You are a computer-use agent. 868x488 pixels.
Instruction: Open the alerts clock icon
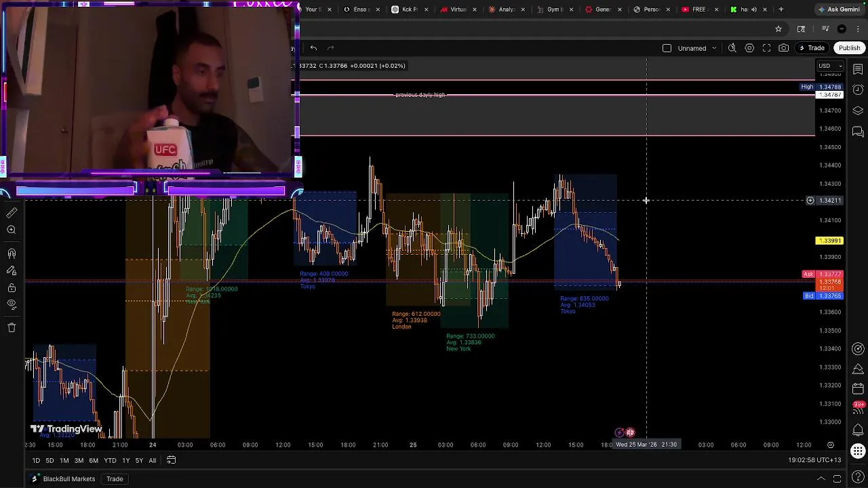coord(858,90)
